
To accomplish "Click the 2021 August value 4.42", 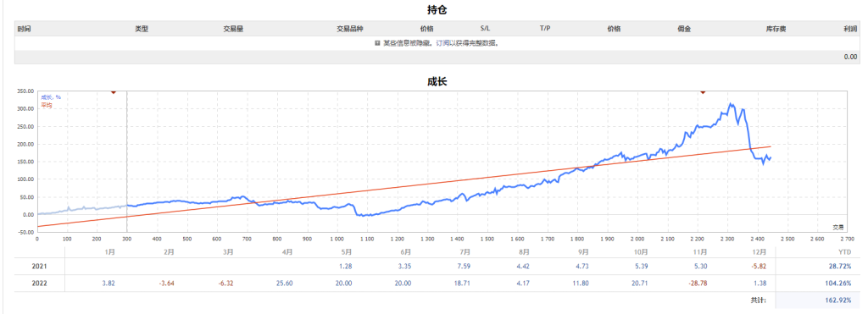I will tap(523, 267).
